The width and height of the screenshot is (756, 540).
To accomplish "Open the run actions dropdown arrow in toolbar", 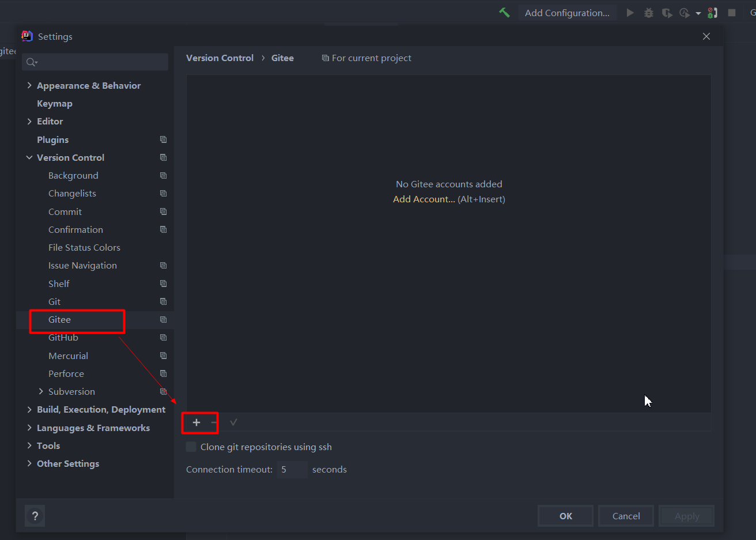I will point(698,13).
